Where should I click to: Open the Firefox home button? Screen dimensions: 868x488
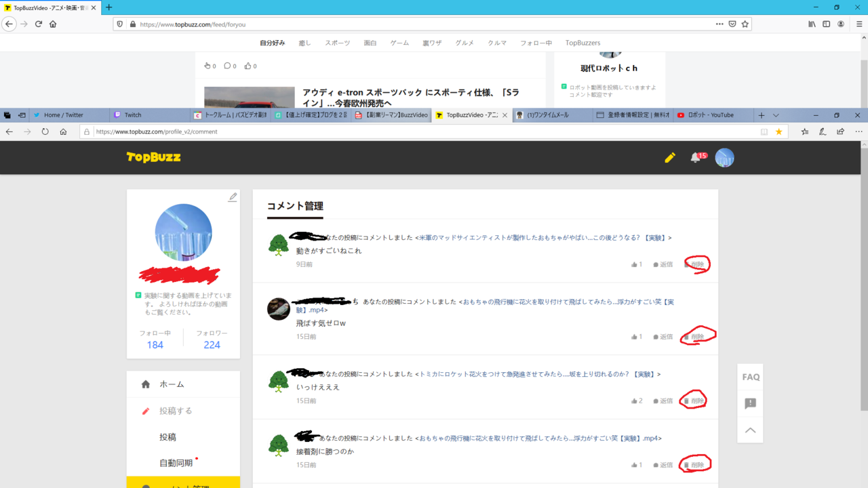tap(53, 24)
